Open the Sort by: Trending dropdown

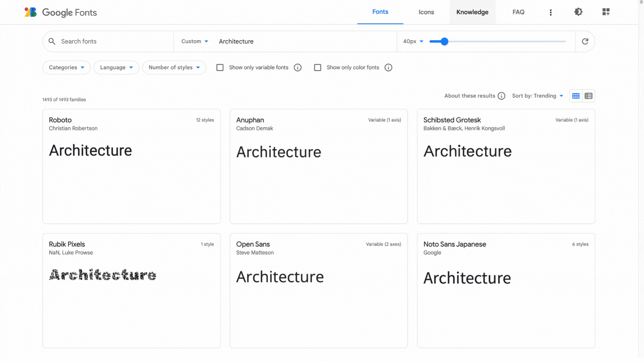click(537, 96)
